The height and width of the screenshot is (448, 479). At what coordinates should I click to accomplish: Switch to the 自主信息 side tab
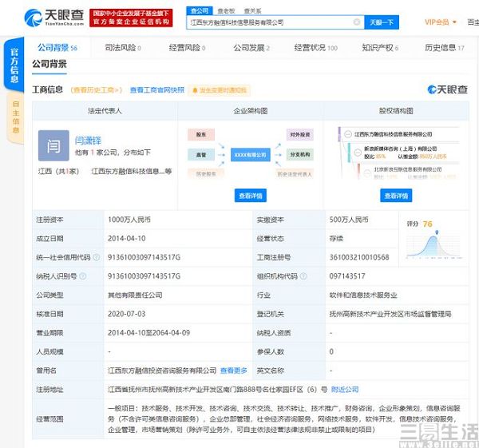tap(15, 117)
